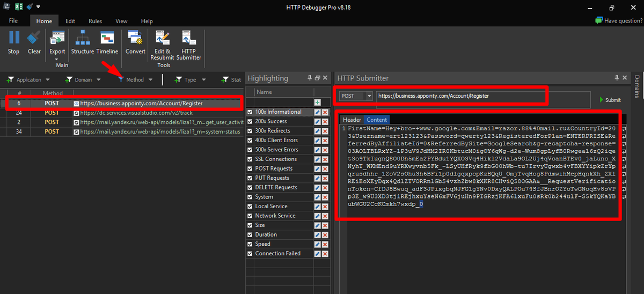
Task: Delete the 200x Success highlighting rule
Action: pyautogui.click(x=325, y=121)
